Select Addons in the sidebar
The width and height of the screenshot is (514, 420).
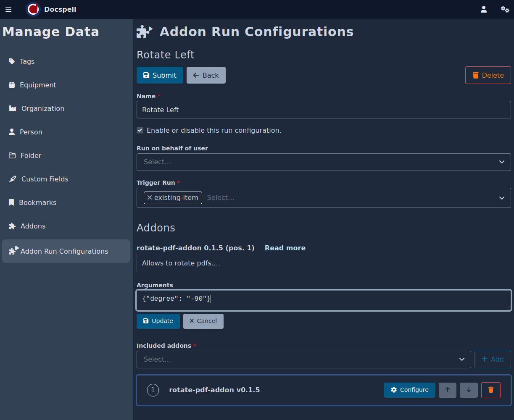click(33, 226)
